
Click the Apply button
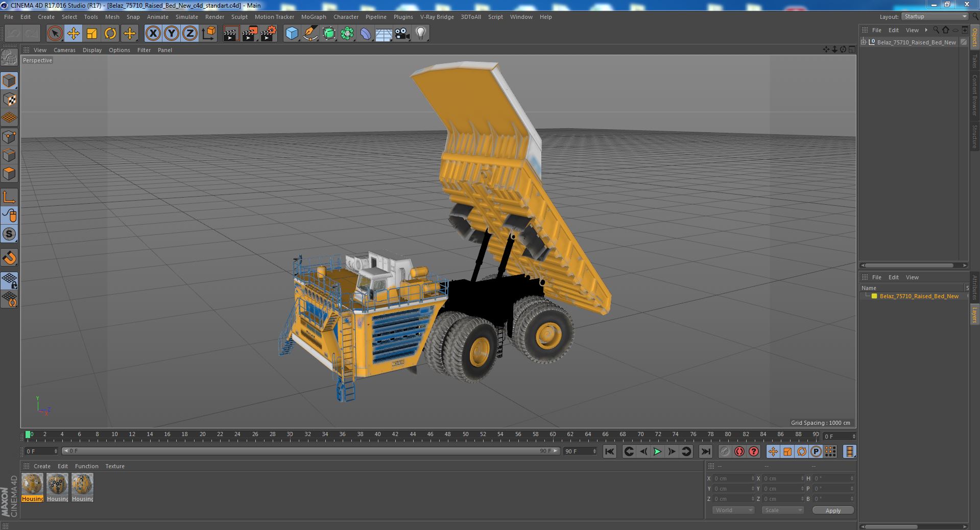click(833, 510)
